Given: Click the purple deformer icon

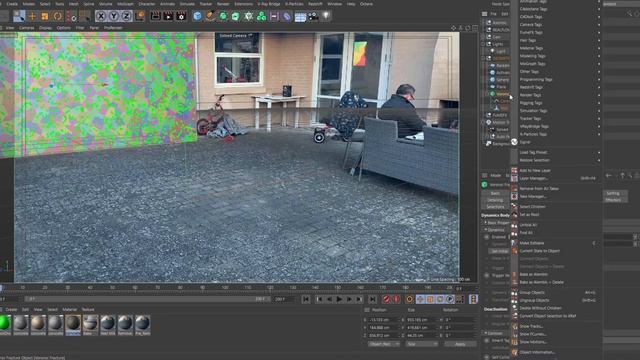Looking at the screenshot, I should point(287,16).
